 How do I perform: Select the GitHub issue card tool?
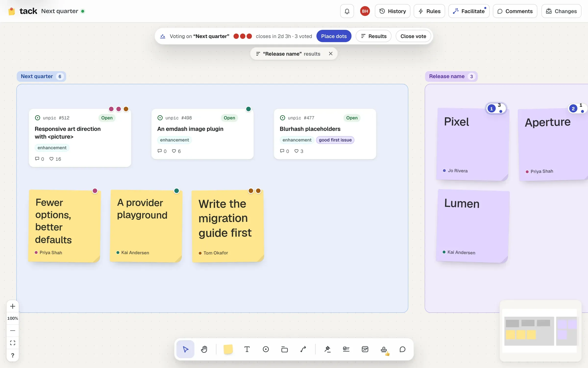pos(266,349)
